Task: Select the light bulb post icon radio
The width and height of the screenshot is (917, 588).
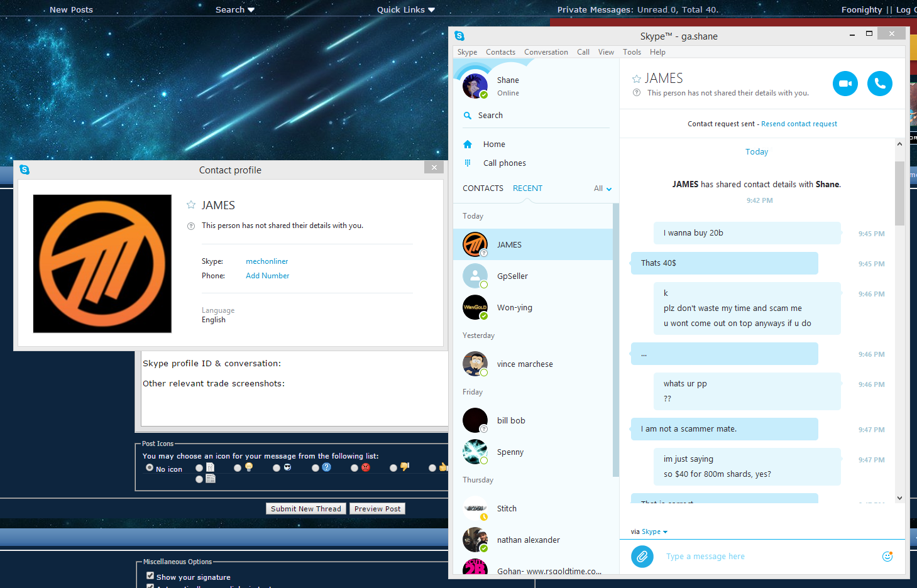Action: click(238, 468)
